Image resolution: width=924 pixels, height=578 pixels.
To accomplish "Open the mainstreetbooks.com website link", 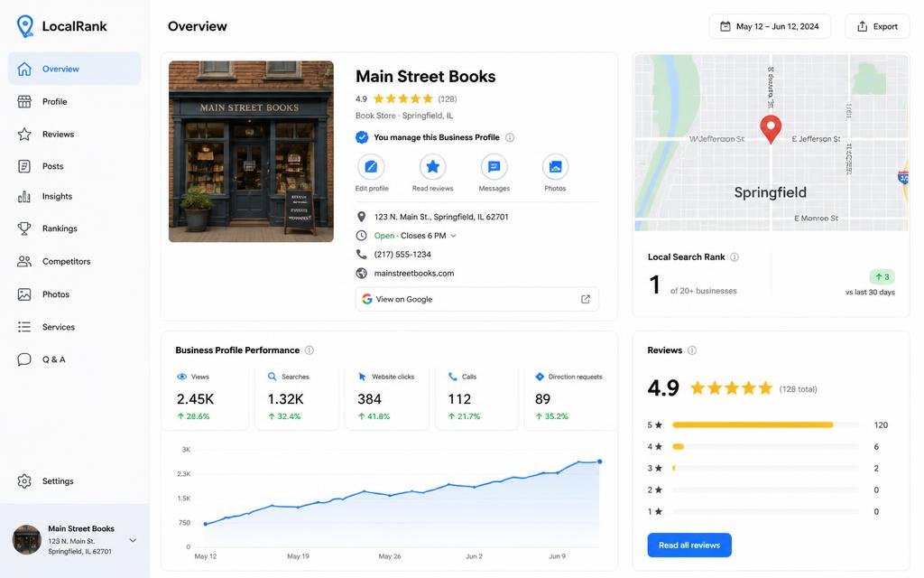I will tap(413, 273).
